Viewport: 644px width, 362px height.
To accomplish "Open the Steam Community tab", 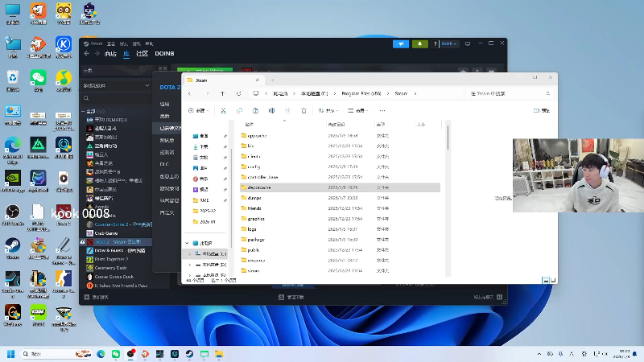I will (142, 53).
